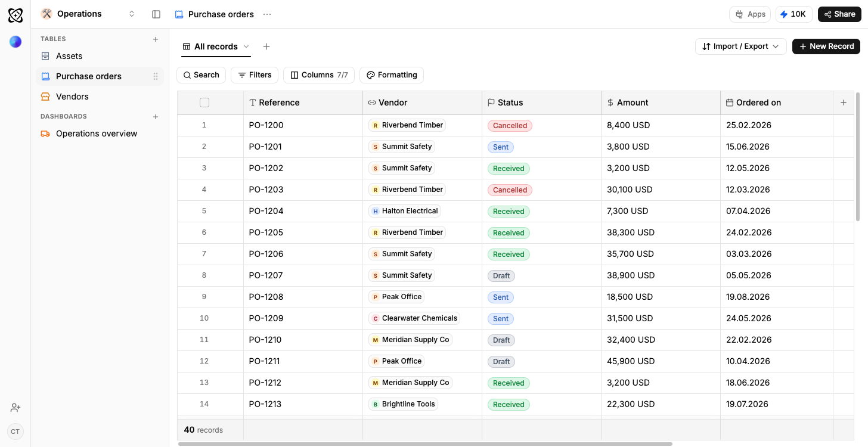Click the 38,300 USD amount cell
868x447 pixels.
click(661, 232)
